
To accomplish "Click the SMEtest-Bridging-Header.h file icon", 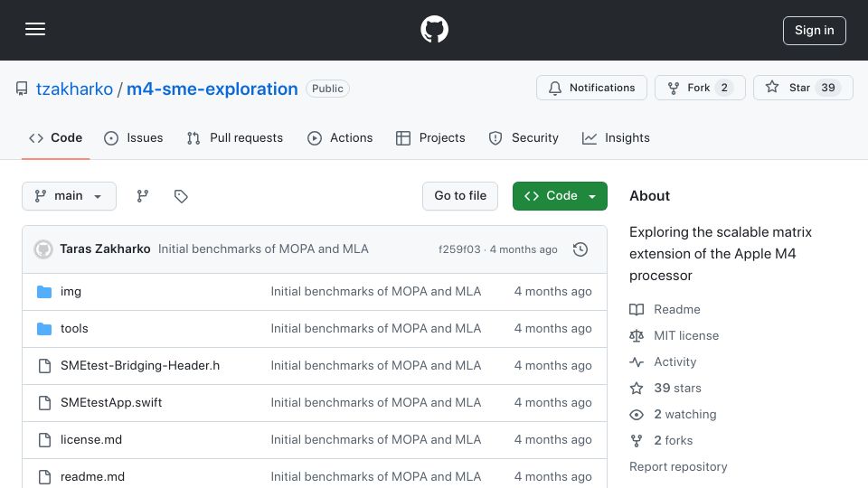I will pos(44,366).
